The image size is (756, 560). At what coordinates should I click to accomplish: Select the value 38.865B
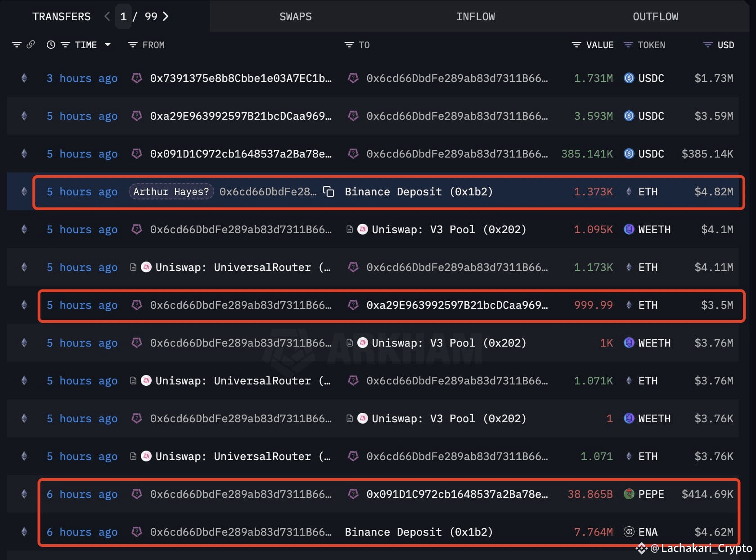click(x=590, y=494)
